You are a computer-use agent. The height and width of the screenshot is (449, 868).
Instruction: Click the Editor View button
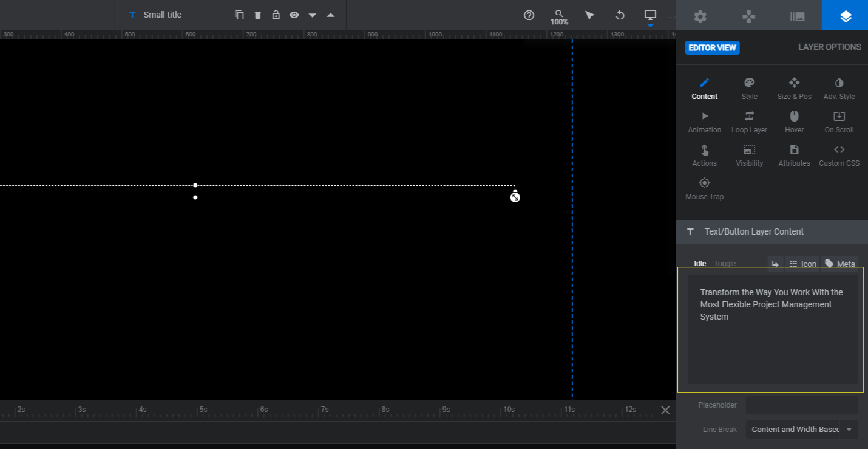click(713, 47)
